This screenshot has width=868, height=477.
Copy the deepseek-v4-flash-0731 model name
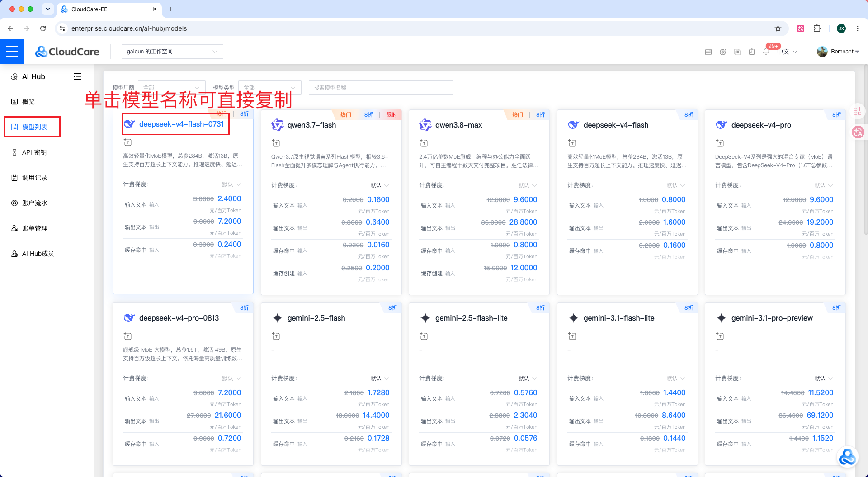pos(181,124)
